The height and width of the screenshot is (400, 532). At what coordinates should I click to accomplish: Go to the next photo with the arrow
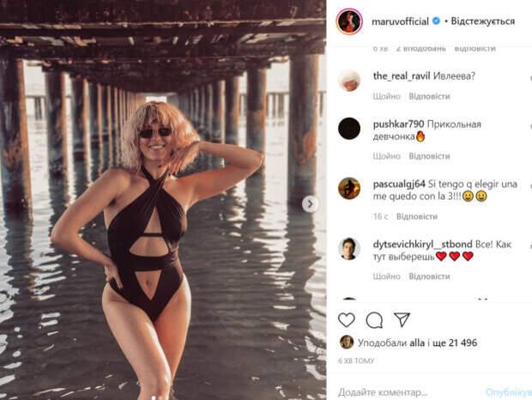pos(310,203)
